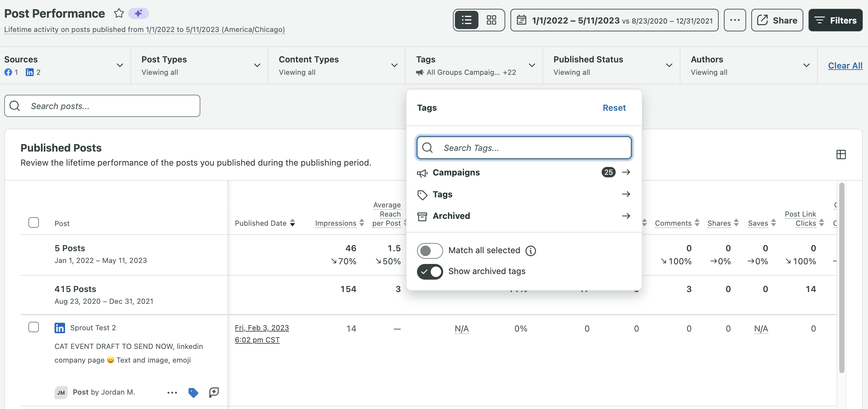
Task: Click the 25 badge next to Campaigns
Action: [x=608, y=172]
